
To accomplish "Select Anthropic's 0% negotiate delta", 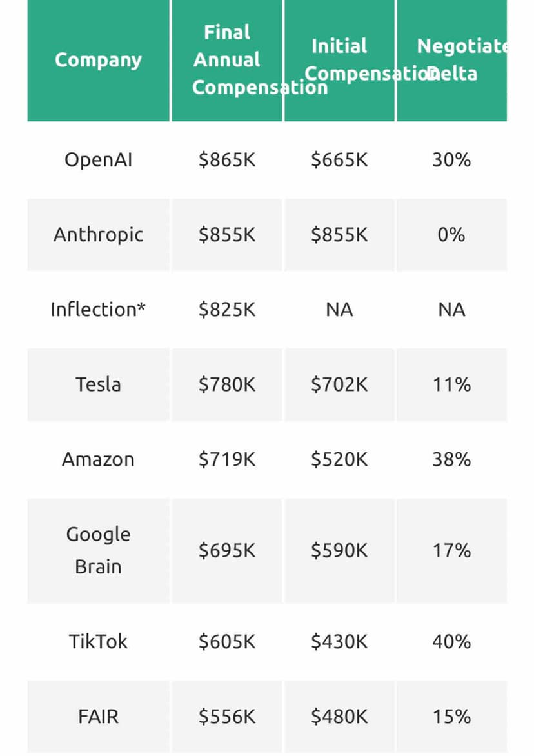I will pos(451,235).
